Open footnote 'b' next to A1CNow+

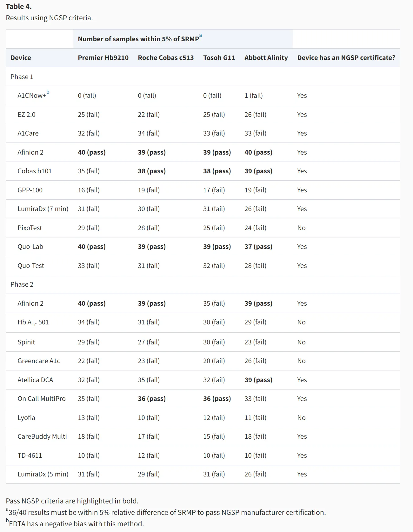[x=48, y=92]
